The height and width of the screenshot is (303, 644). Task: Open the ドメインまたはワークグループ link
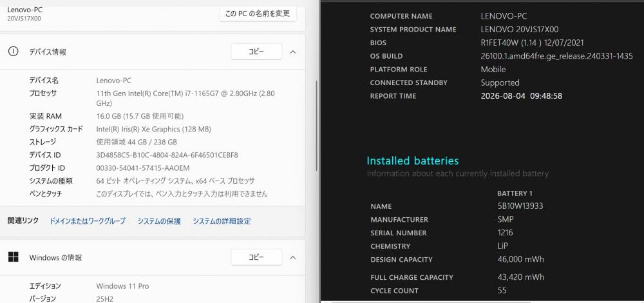pyautogui.click(x=88, y=221)
